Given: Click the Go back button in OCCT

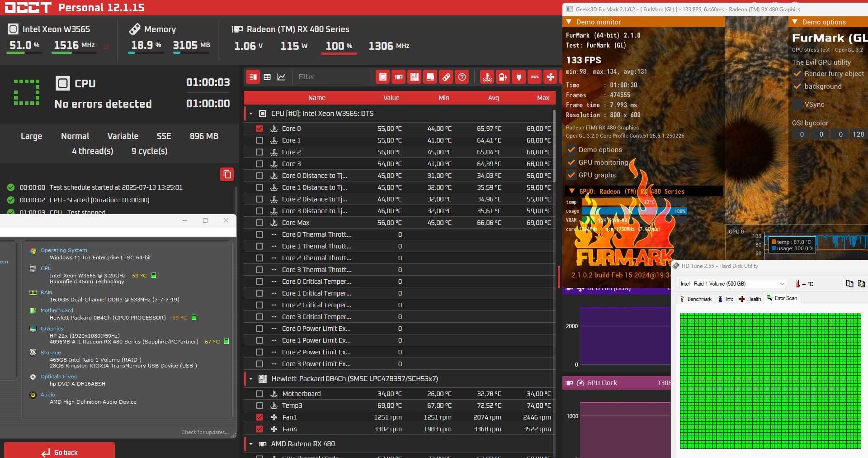Looking at the screenshot, I should coord(59,451).
